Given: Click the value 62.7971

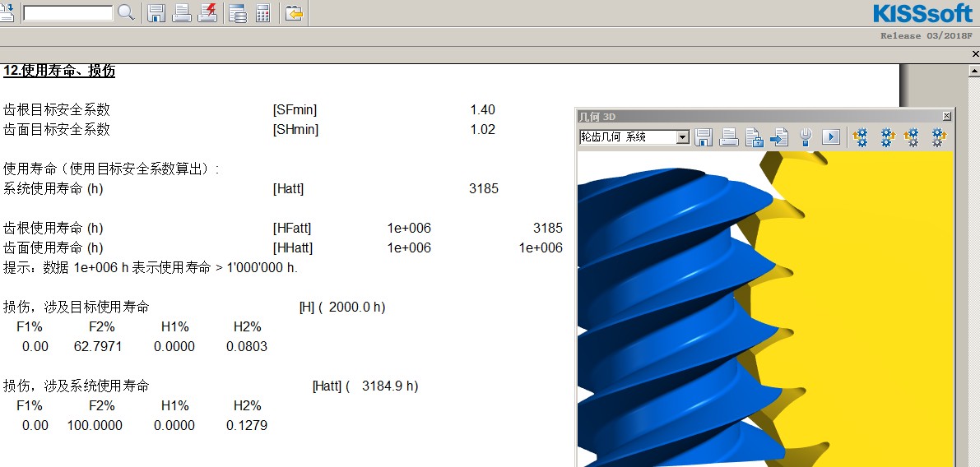Looking at the screenshot, I should point(98,346).
